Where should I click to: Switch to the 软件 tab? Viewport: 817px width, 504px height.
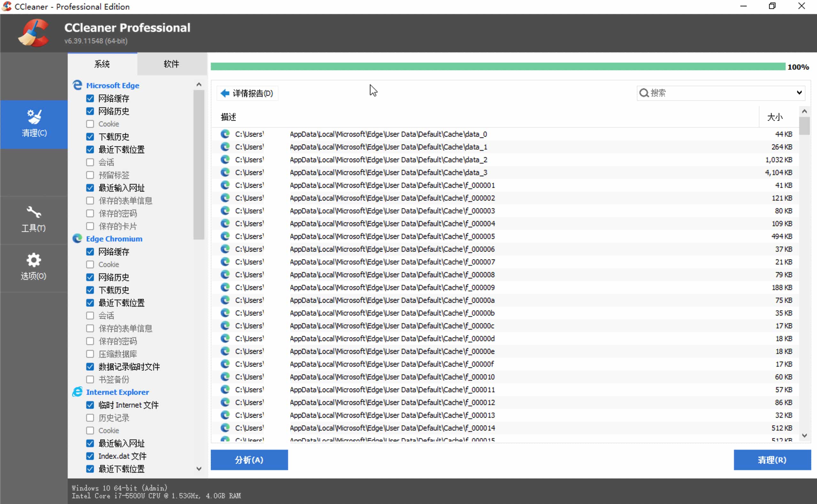coord(172,64)
